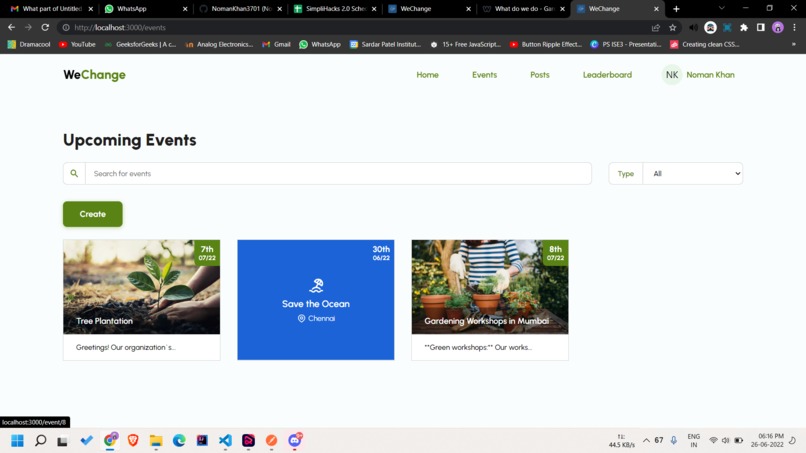
Task: Reload the current page
Action: [x=45, y=27]
